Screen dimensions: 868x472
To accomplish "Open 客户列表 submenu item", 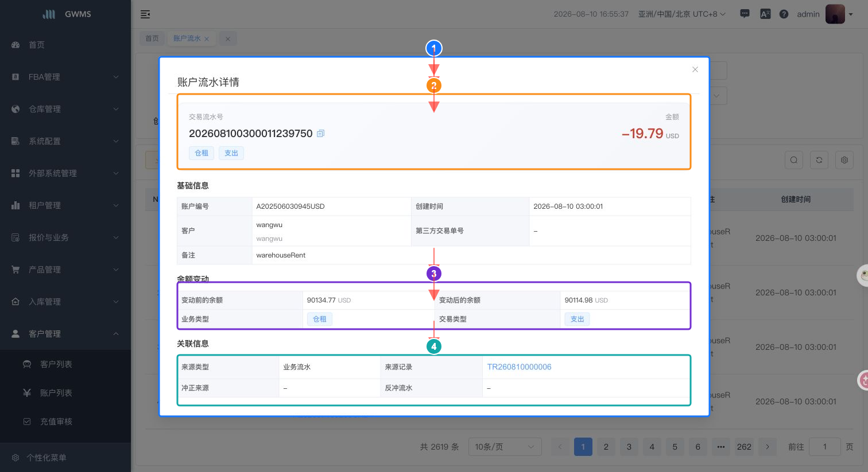I will (65, 364).
